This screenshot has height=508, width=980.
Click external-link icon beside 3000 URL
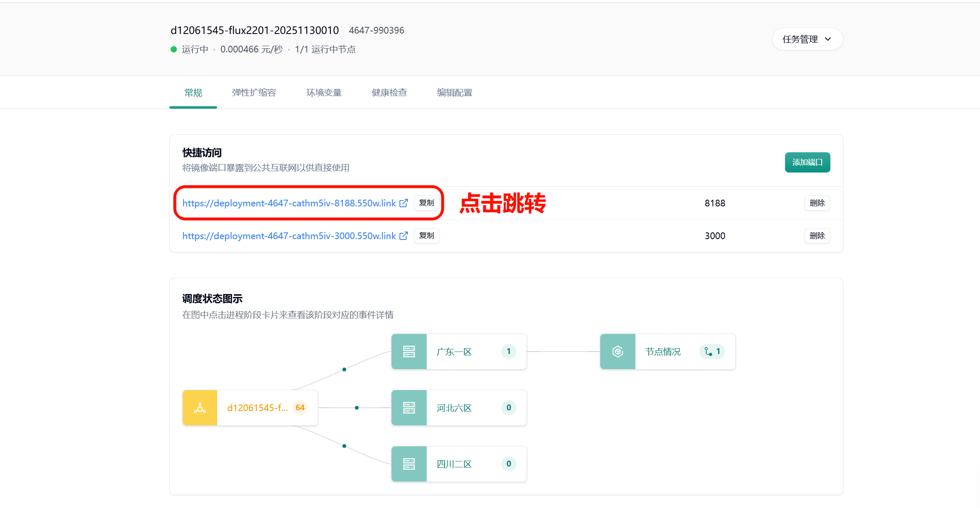403,236
